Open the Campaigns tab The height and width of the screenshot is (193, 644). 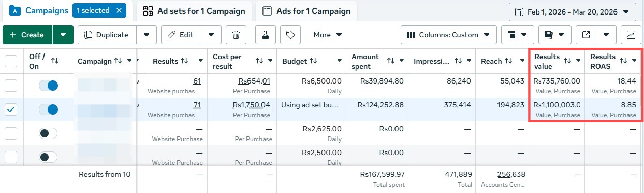coord(39,11)
